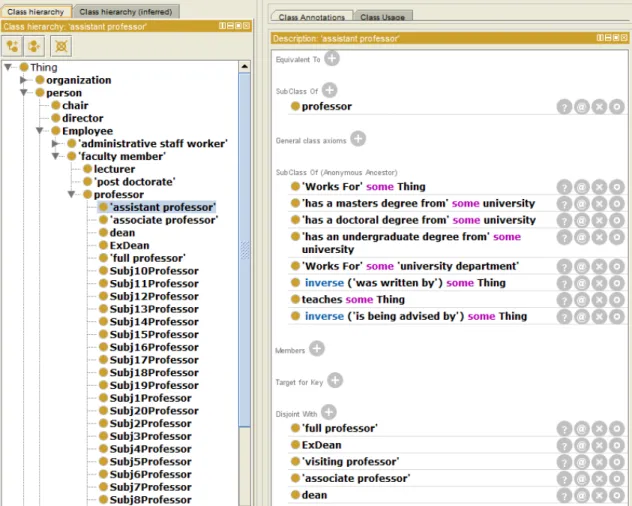
Task: Select 'associate professor' in the class tree
Action: point(159,220)
